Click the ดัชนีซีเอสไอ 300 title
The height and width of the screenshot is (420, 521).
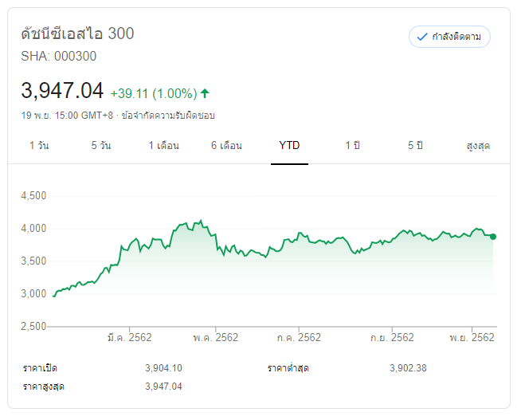click(77, 33)
